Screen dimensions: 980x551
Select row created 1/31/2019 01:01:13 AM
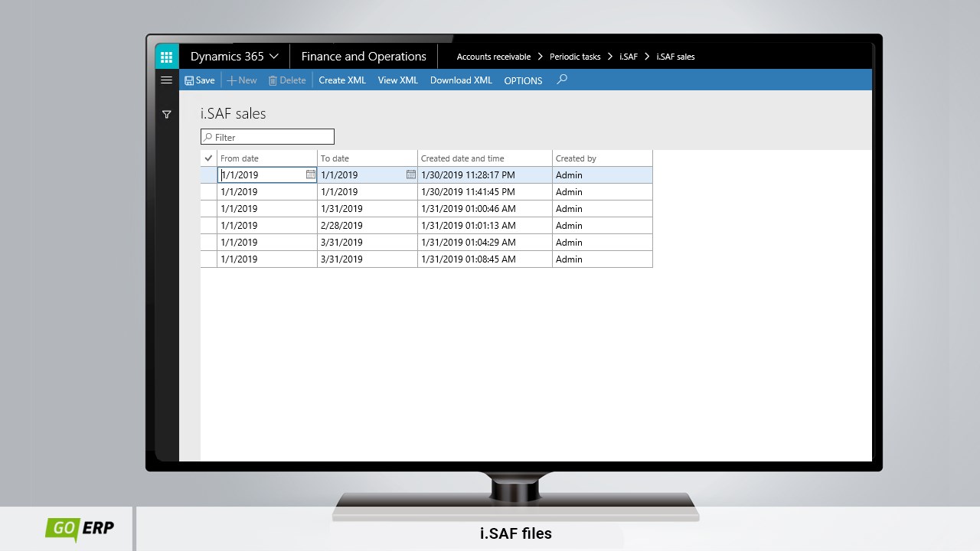pos(426,225)
